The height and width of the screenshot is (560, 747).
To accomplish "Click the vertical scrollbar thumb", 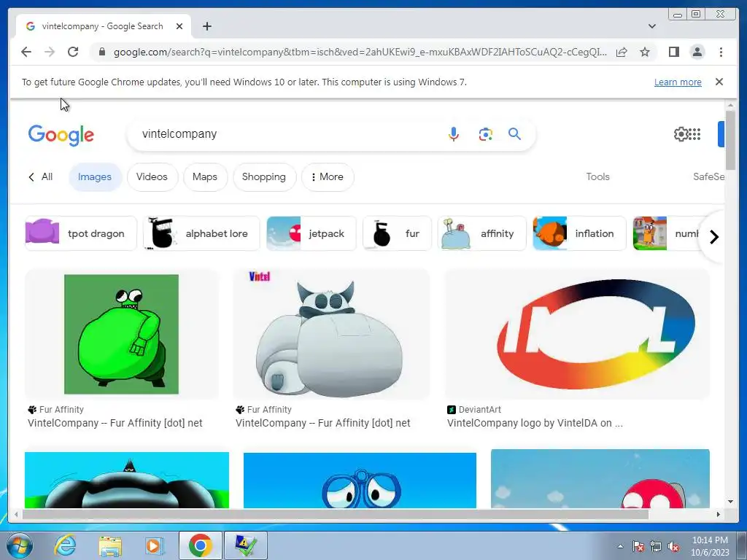I will pyautogui.click(x=730, y=139).
